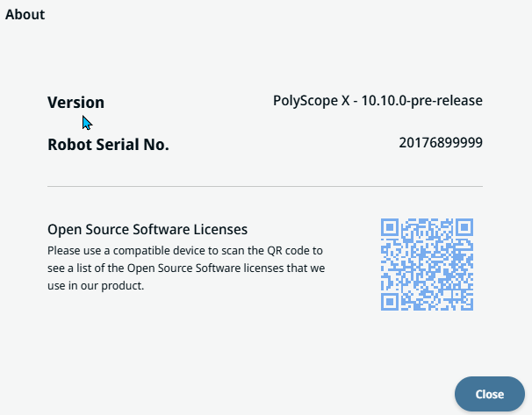Click the About dialog title
Image resolution: width=532 pixels, height=415 pixels.
coord(25,15)
